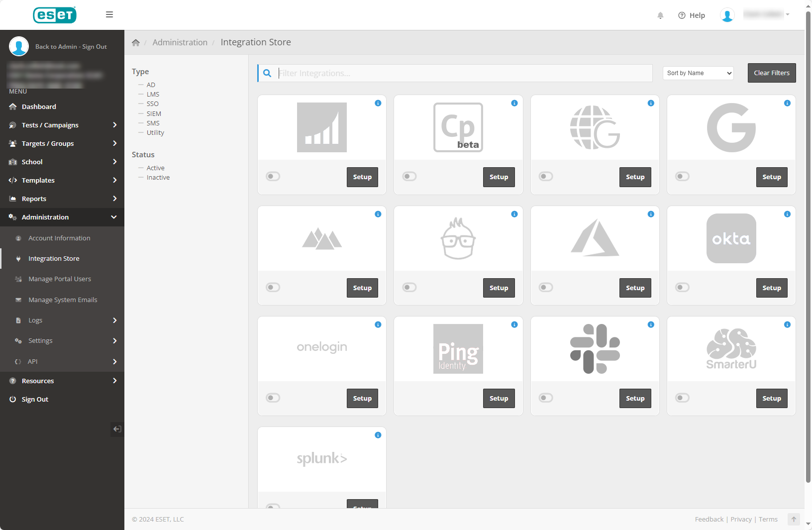812x530 pixels.
Task: Expand the Reports menu
Action: click(x=62, y=199)
